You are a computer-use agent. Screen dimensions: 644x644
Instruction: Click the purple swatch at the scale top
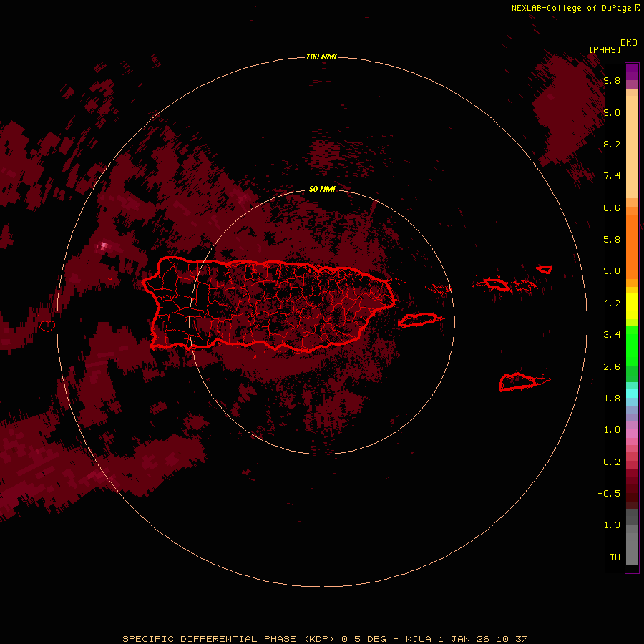(x=632, y=72)
